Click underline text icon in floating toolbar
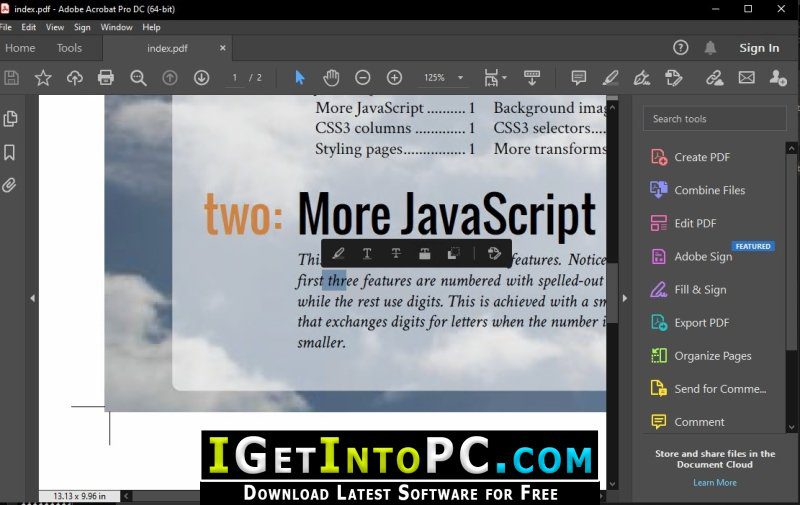This screenshot has height=505, width=800. click(367, 254)
